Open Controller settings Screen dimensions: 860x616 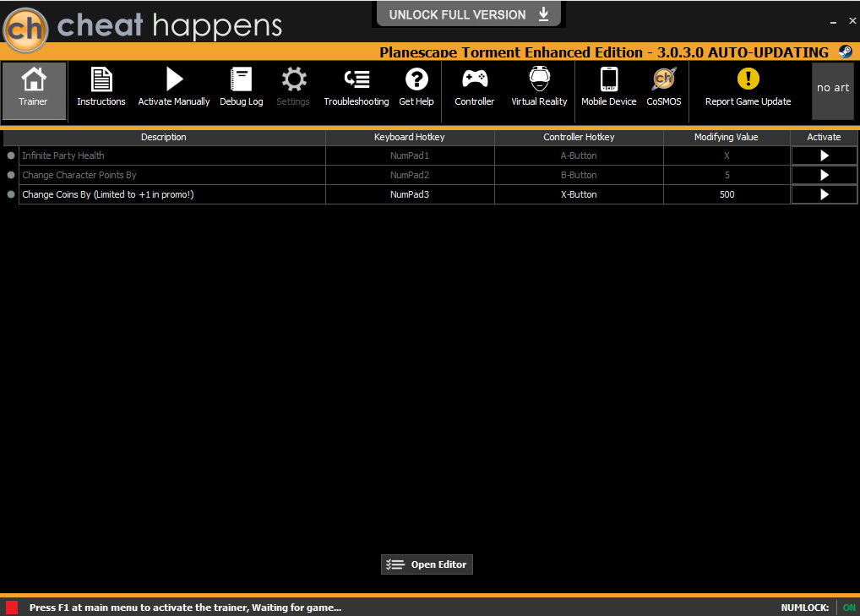(x=475, y=88)
